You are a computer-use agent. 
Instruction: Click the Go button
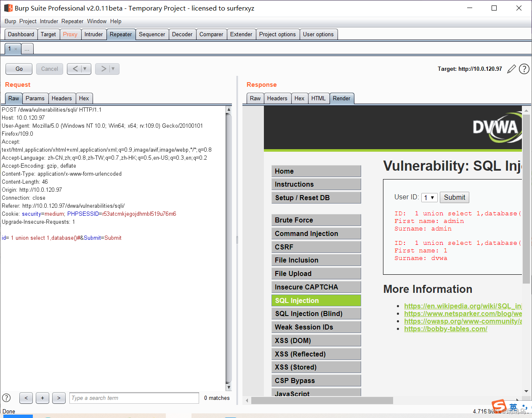point(19,69)
